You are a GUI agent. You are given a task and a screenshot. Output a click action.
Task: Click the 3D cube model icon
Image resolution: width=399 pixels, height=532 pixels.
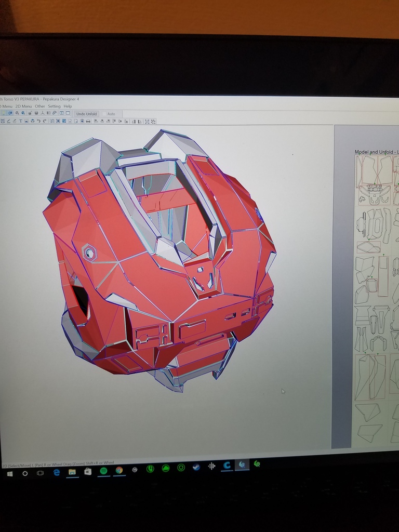tap(33, 121)
